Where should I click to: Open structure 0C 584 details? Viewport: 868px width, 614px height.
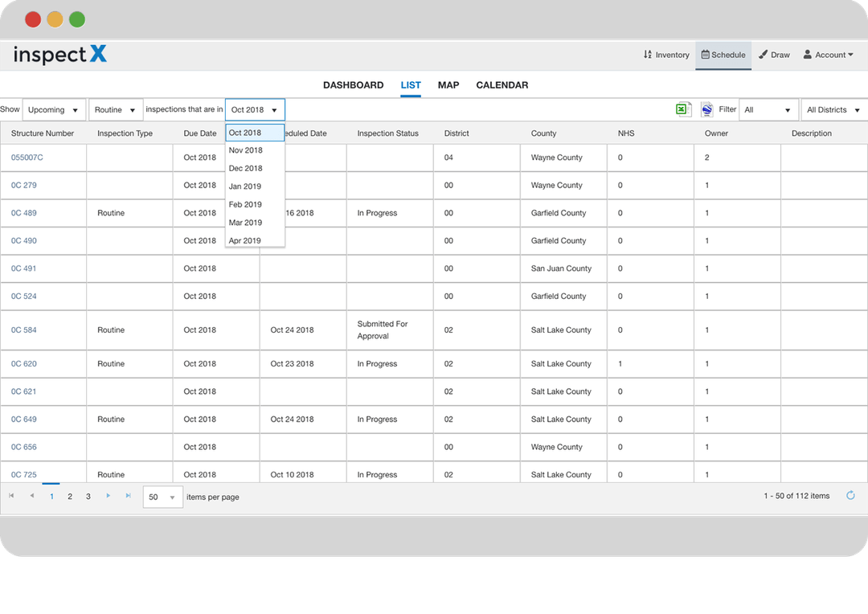click(x=23, y=330)
